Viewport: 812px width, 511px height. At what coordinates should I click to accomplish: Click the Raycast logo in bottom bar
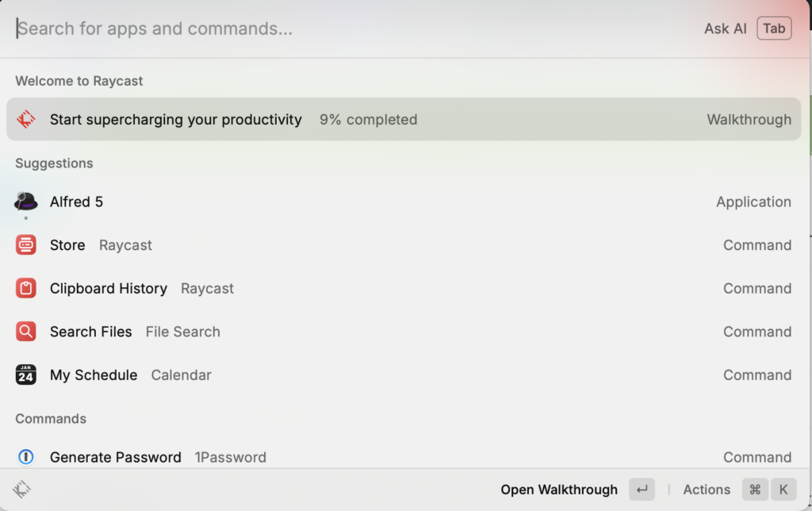pyautogui.click(x=22, y=490)
